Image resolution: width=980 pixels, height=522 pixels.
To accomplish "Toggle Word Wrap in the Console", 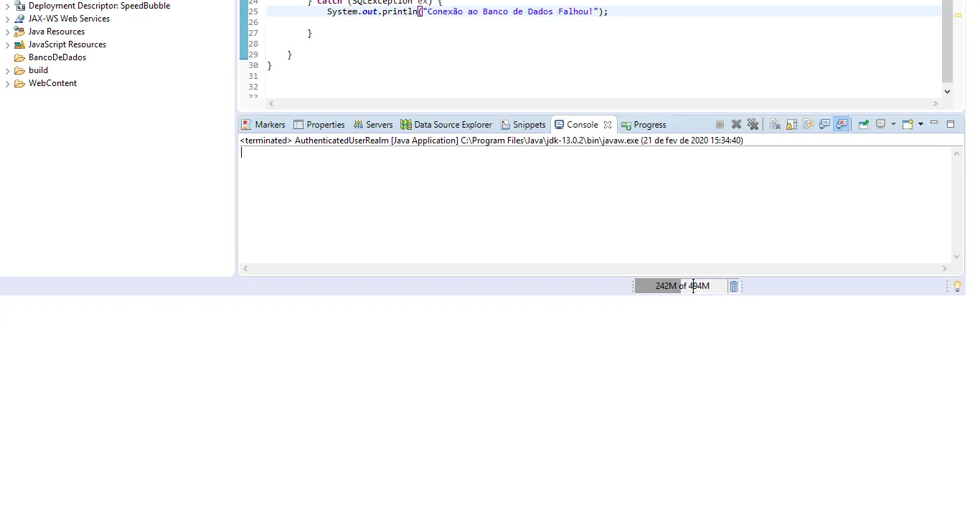I will click(x=808, y=125).
